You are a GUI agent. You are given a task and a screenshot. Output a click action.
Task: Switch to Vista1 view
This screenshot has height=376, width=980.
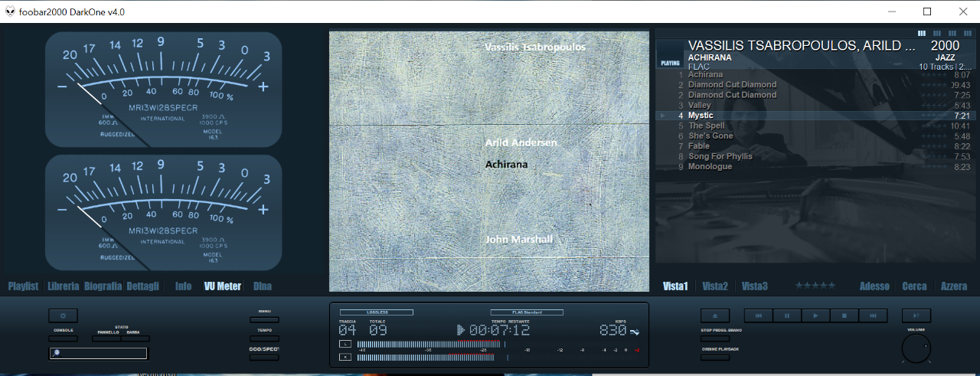[x=675, y=286]
